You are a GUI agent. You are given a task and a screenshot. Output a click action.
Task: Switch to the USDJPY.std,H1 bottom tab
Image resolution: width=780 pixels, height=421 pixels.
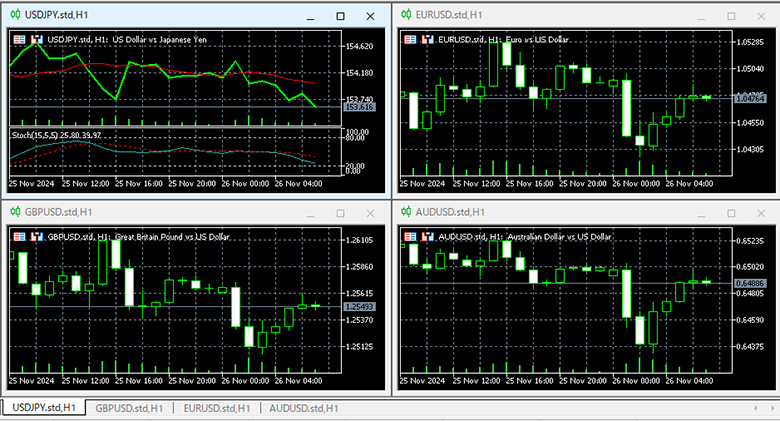click(44, 408)
